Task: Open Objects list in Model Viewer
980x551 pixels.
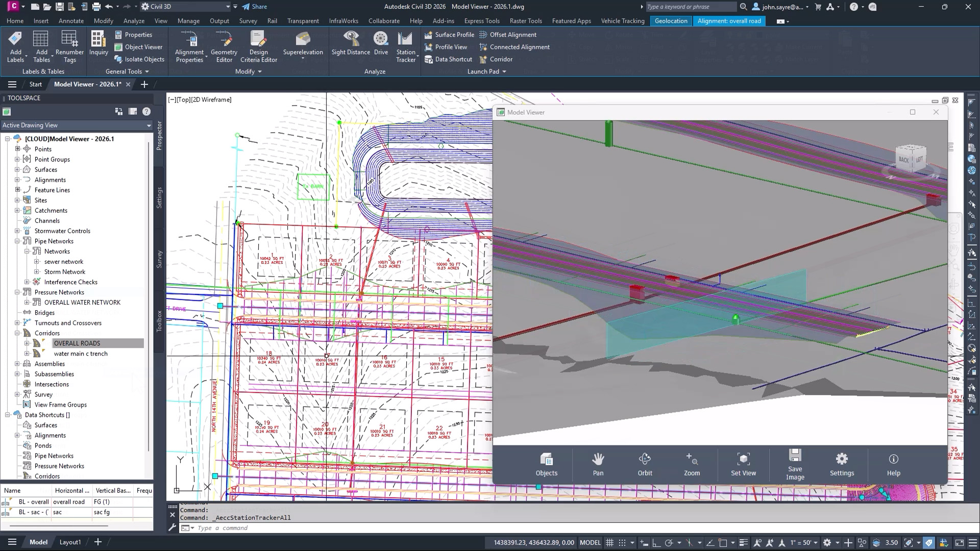Action: tap(546, 464)
